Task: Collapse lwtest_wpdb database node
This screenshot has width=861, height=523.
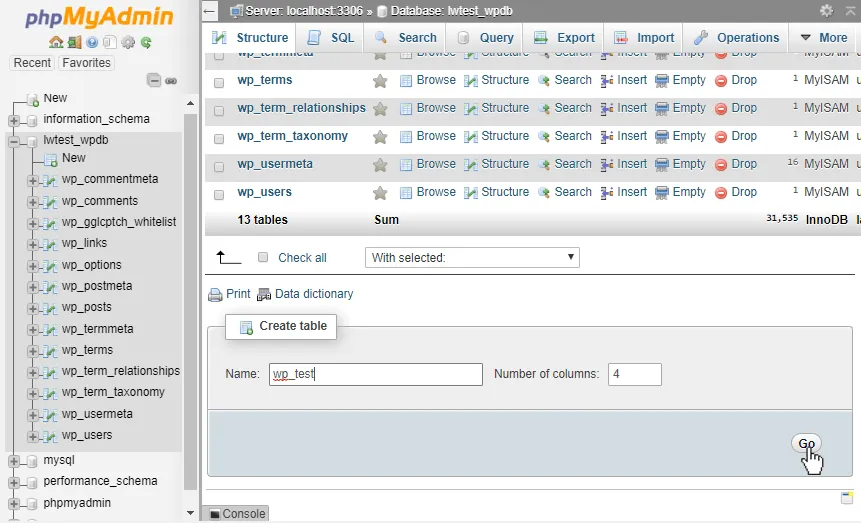Action: [x=14, y=142]
